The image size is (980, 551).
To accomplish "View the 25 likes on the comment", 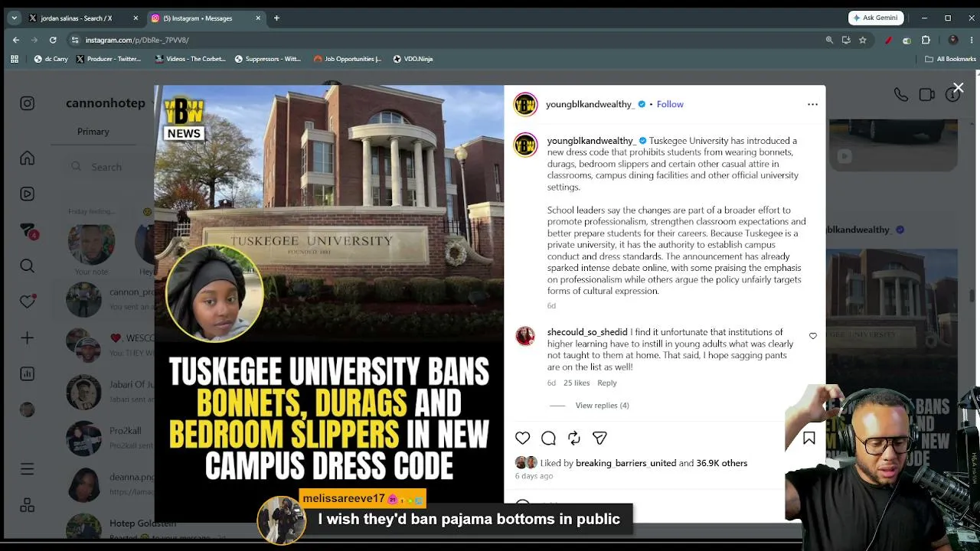I will (x=577, y=383).
